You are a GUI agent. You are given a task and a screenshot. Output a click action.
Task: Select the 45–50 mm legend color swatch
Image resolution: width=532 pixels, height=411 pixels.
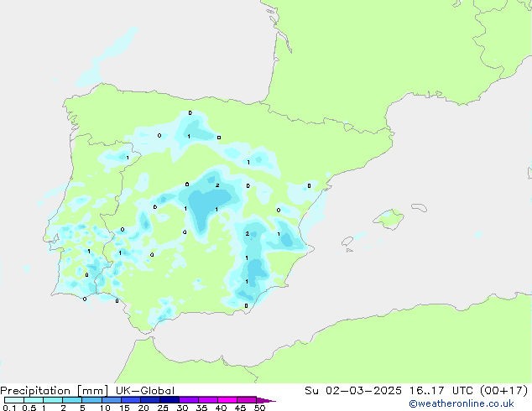[x=247, y=400]
